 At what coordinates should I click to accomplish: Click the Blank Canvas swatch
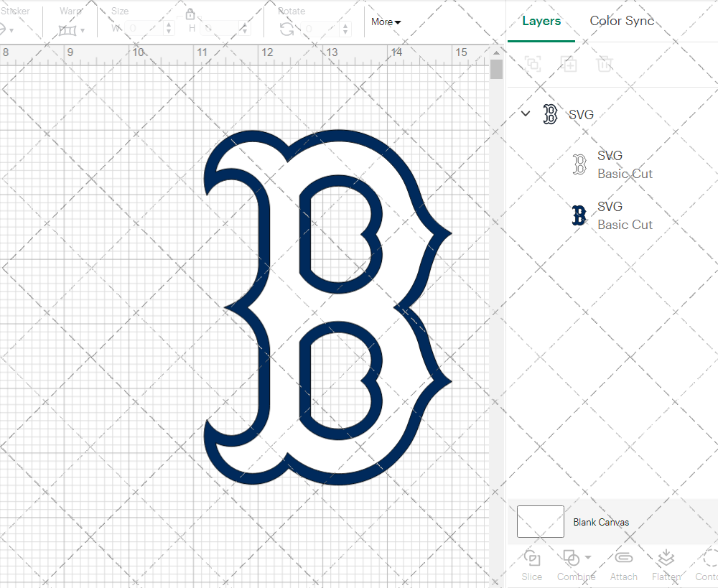point(541,522)
